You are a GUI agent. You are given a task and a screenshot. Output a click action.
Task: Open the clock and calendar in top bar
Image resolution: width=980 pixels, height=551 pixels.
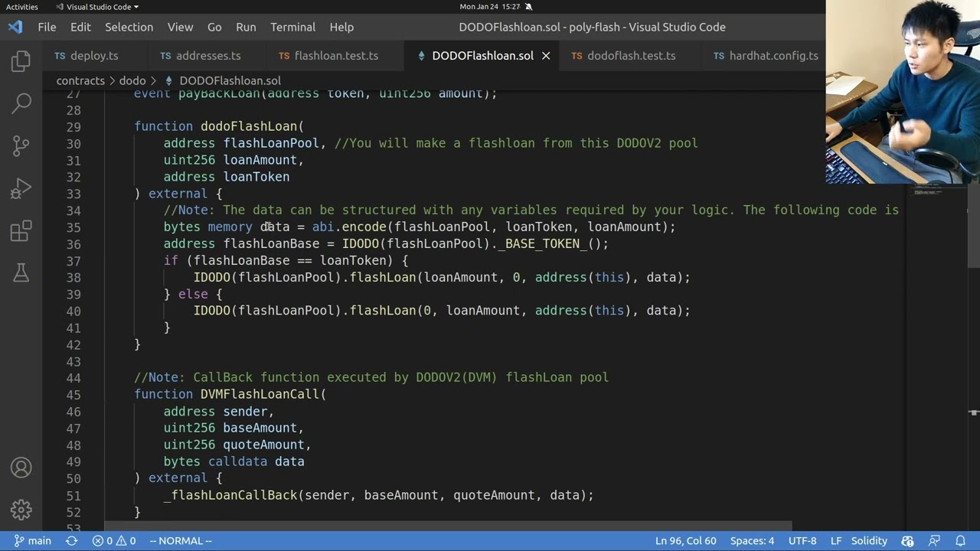(x=490, y=7)
